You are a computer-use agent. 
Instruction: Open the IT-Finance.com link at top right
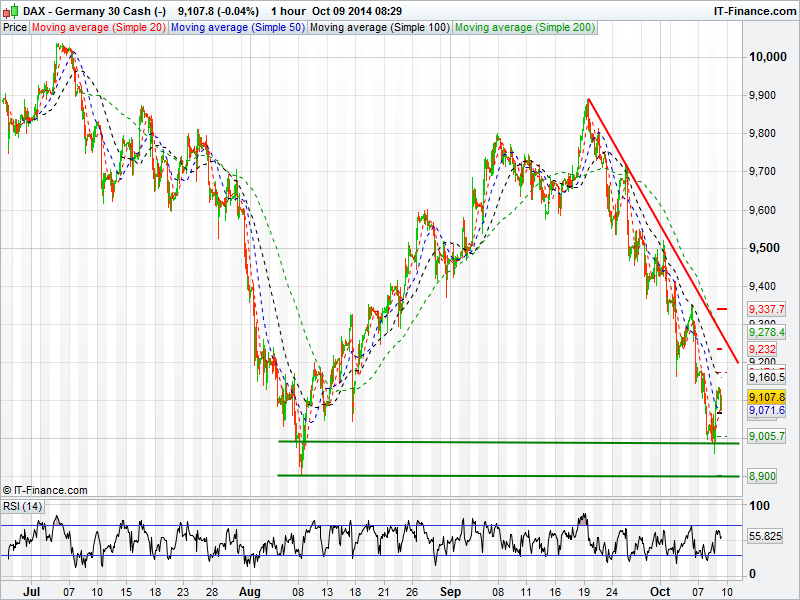click(753, 11)
